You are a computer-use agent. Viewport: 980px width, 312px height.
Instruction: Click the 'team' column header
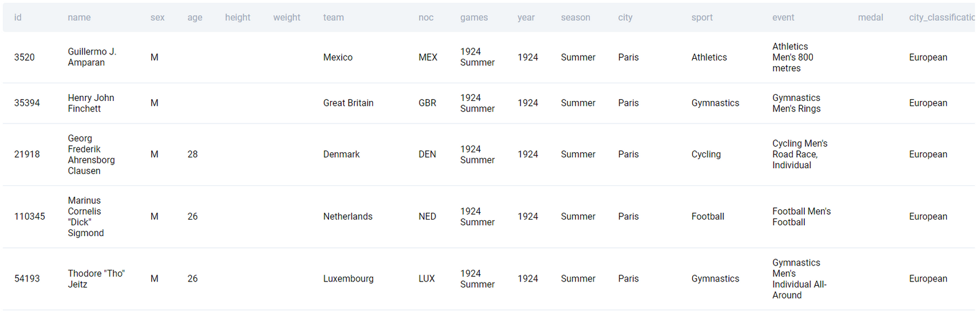333,17
